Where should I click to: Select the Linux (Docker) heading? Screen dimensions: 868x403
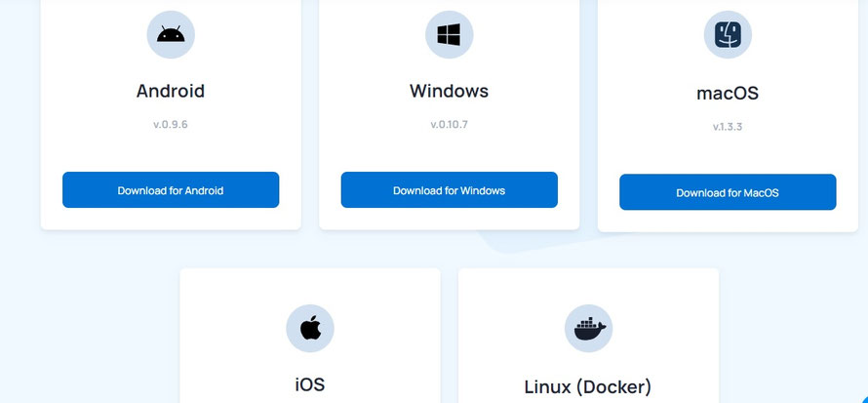588,386
